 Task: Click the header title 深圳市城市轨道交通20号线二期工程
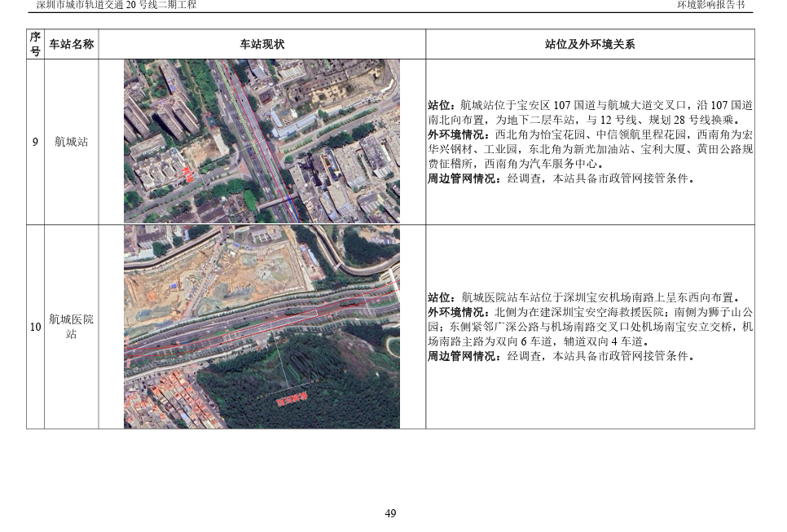(117, 5)
